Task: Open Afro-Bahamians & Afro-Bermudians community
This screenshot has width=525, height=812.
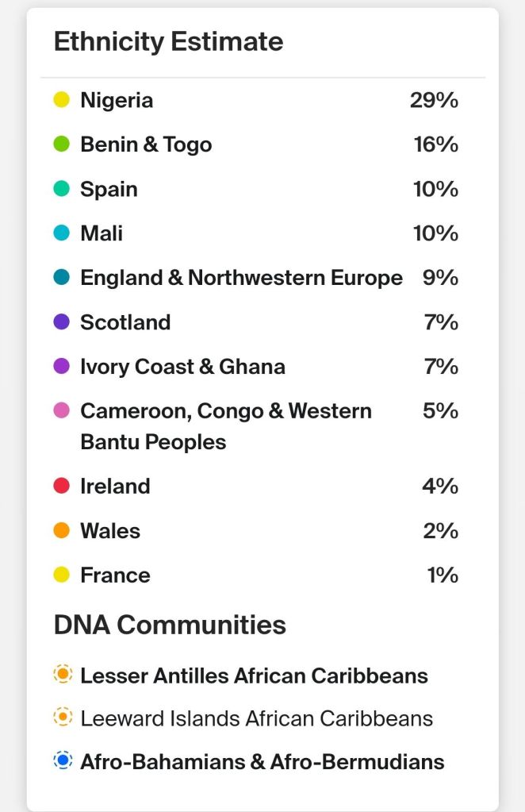Action: [x=262, y=762]
